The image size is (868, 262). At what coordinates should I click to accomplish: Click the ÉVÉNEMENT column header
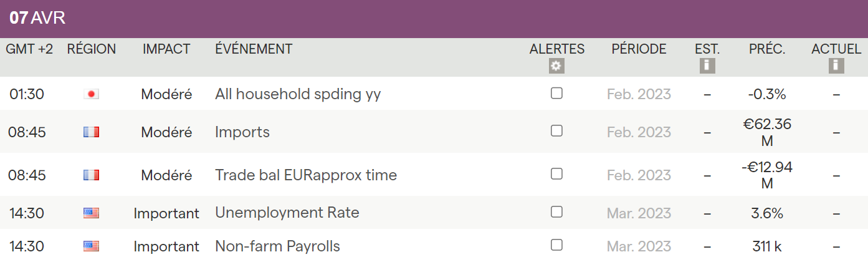coord(254,49)
